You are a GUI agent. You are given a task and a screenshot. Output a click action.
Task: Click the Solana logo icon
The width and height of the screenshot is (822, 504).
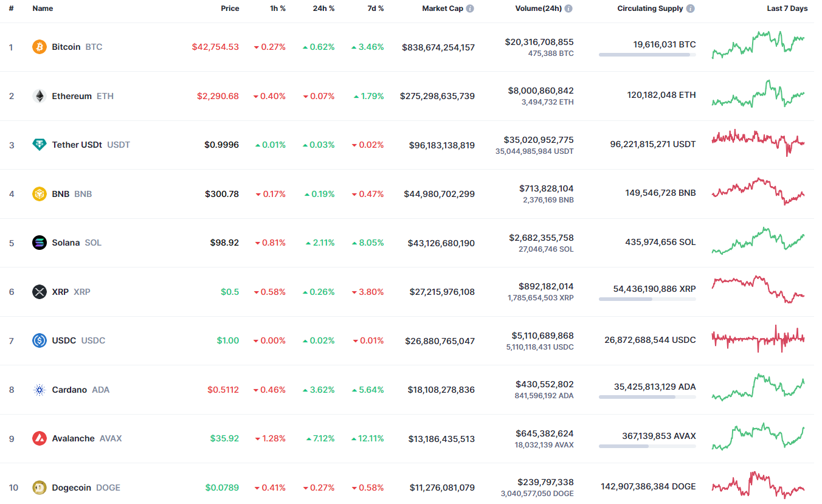[40, 243]
